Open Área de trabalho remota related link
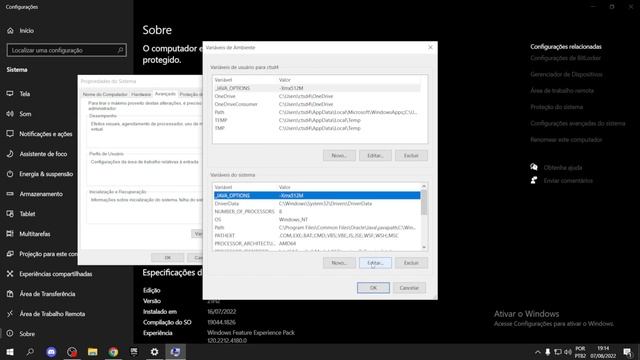The height and width of the screenshot is (360, 640). click(x=562, y=91)
